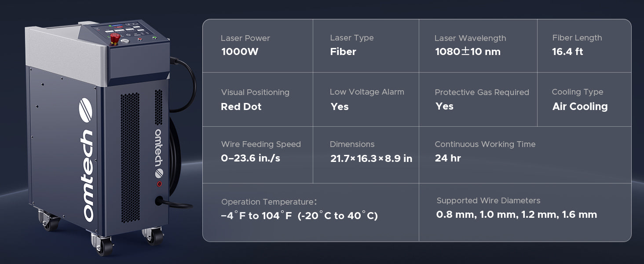This screenshot has width=644, height=264.
Task: Click the Supported Wire Diameters list
Action: 516,215
